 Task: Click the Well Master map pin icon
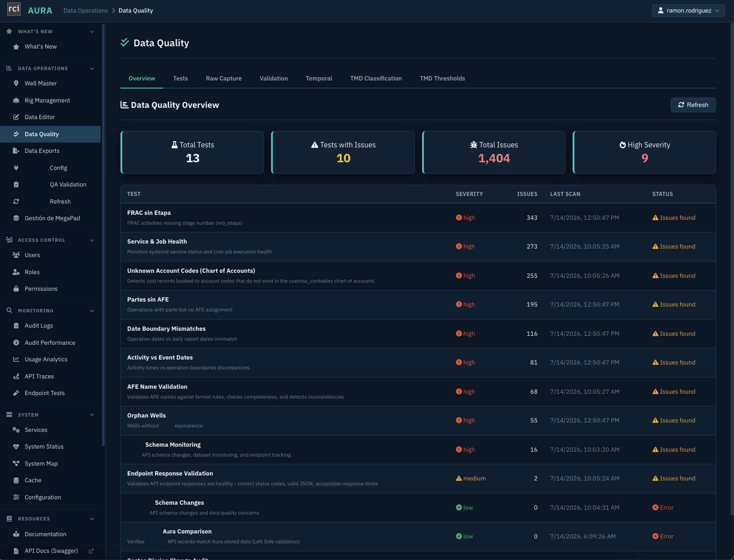point(16,83)
